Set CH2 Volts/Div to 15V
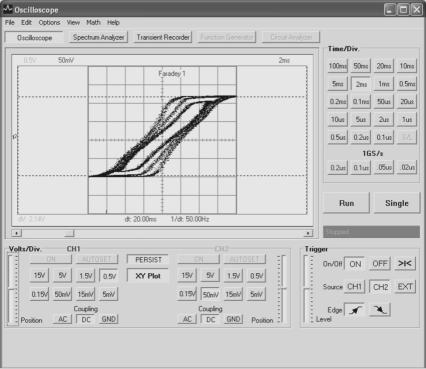The height and width of the screenshot is (369, 426). pyautogui.click(x=187, y=276)
